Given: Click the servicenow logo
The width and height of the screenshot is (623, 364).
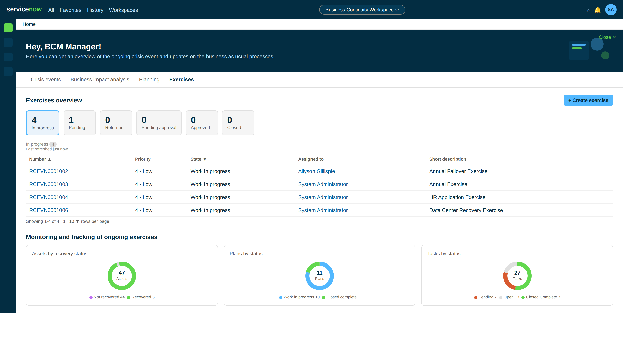Looking at the screenshot, I should pos(24,9).
